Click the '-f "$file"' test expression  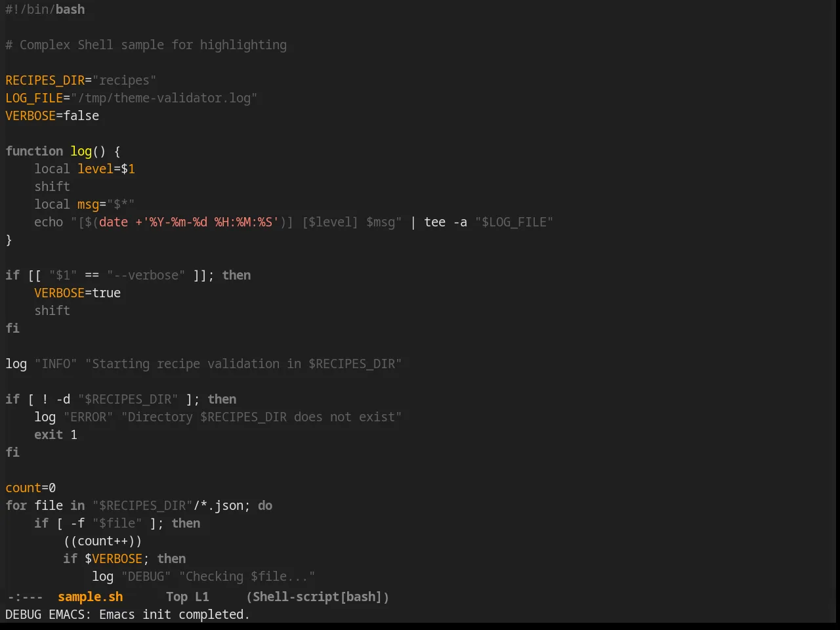pos(106,523)
